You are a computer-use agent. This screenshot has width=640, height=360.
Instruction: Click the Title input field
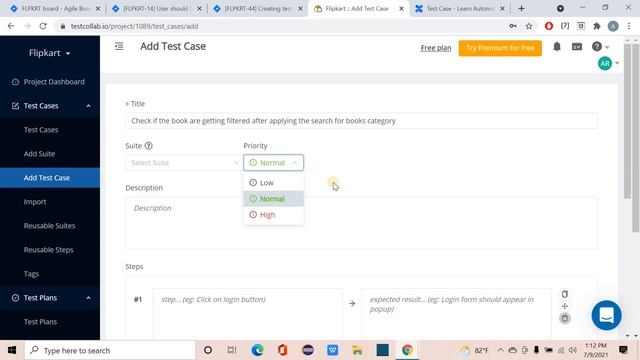pos(362,121)
